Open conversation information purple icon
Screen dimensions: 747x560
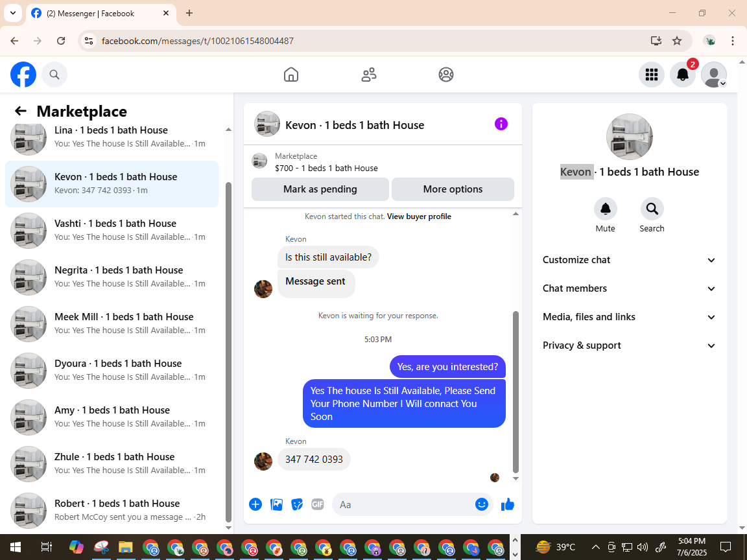coord(501,124)
